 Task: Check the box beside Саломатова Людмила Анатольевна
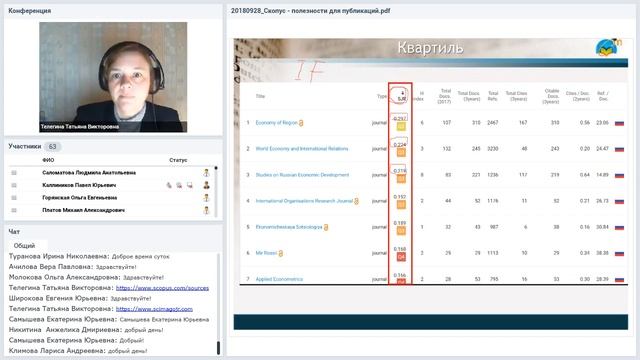point(14,173)
